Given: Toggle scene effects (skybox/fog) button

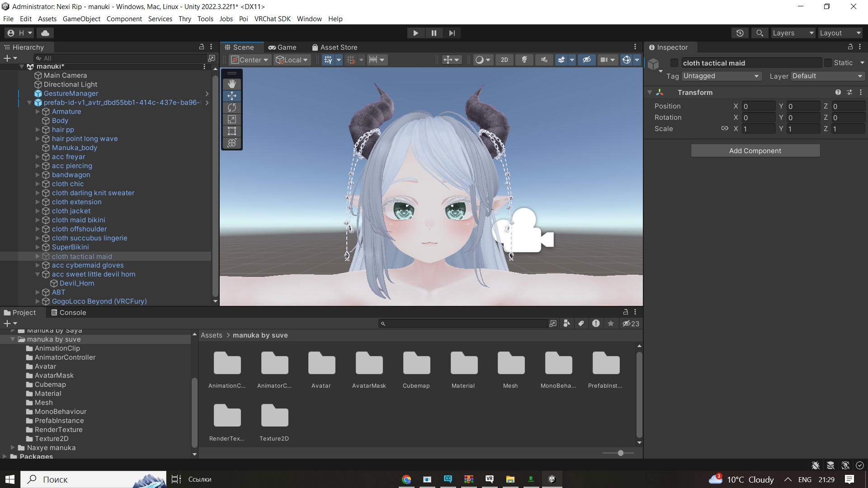Looking at the screenshot, I should tap(561, 60).
